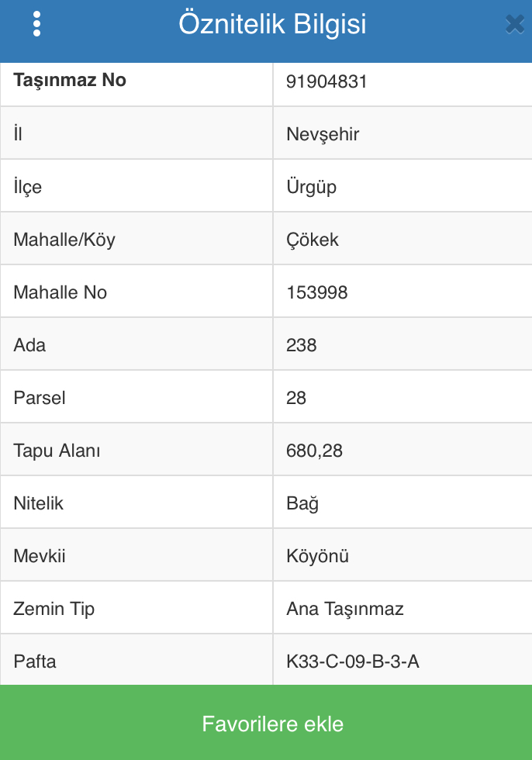Image resolution: width=532 pixels, height=760 pixels.
Task: Click the Tapu Alanı value 680,28
Action: pyautogui.click(x=314, y=451)
